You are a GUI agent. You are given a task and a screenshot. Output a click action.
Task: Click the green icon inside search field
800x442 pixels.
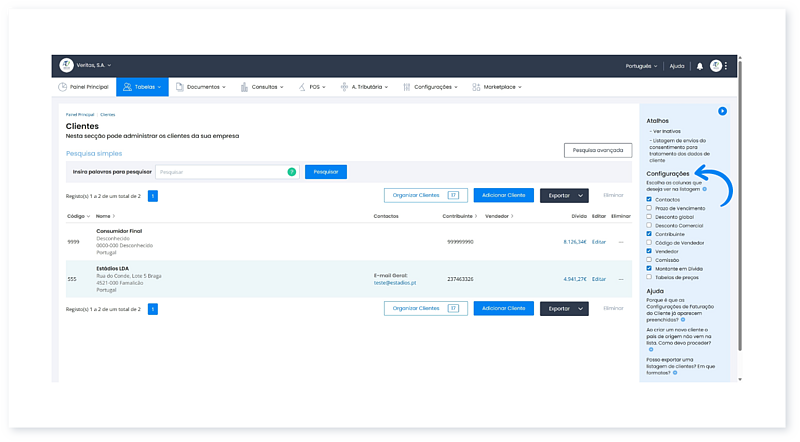[x=292, y=172]
